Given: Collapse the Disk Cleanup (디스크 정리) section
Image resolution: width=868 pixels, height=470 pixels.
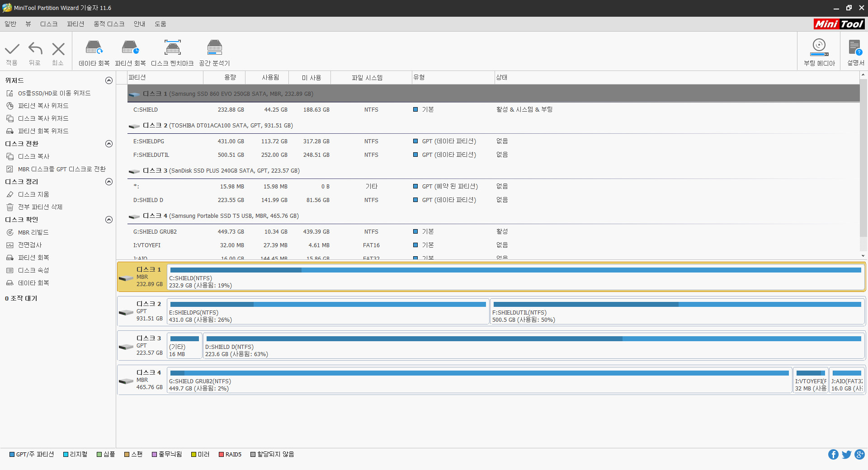Looking at the screenshot, I should click(x=109, y=182).
